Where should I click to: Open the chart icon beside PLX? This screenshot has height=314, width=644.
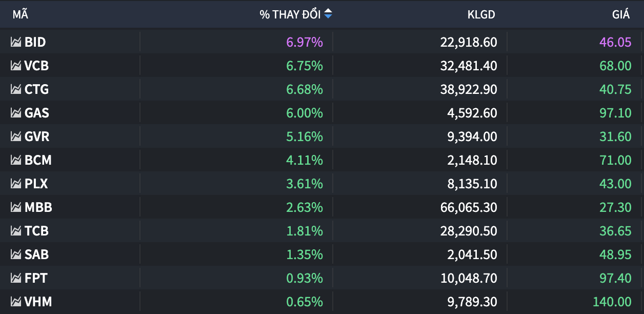point(16,184)
